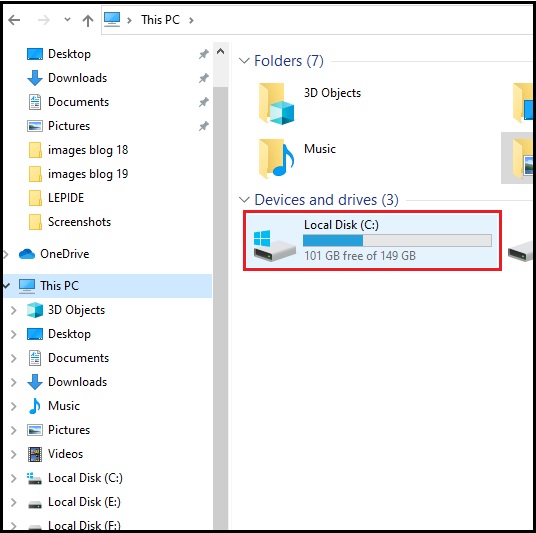The height and width of the screenshot is (533, 536).
Task: Open the images blog 18 folder
Action: coord(78,150)
